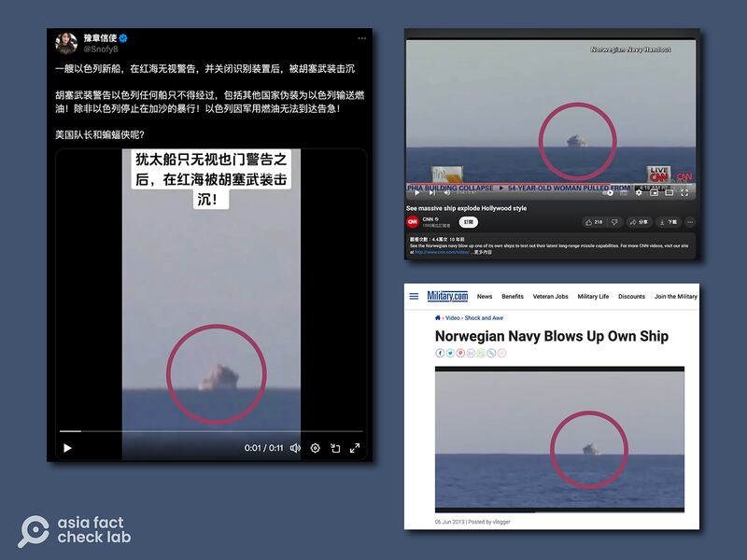The width and height of the screenshot is (747, 560).
Task: Click the home icon in the breadcrumb
Action: tap(438, 317)
